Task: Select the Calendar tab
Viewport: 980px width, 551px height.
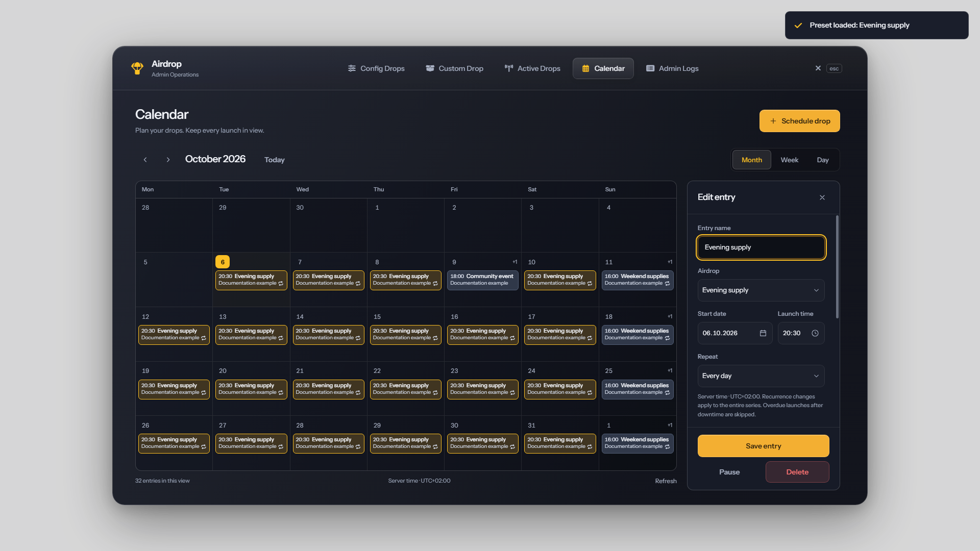Action: pyautogui.click(x=603, y=68)
